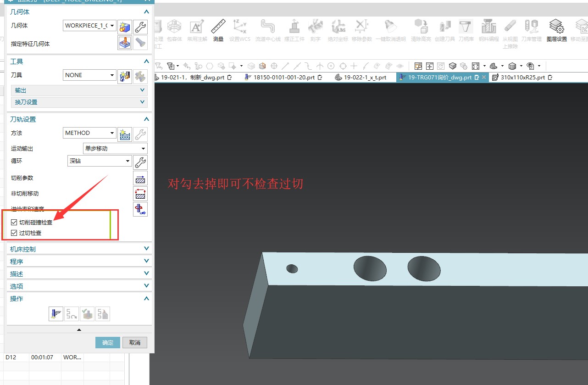This screenshot has height=385, width=588.
Task: Open 运动输出 单步移动 dropdown
Action: pyautogui.click(x=115, y=149)
